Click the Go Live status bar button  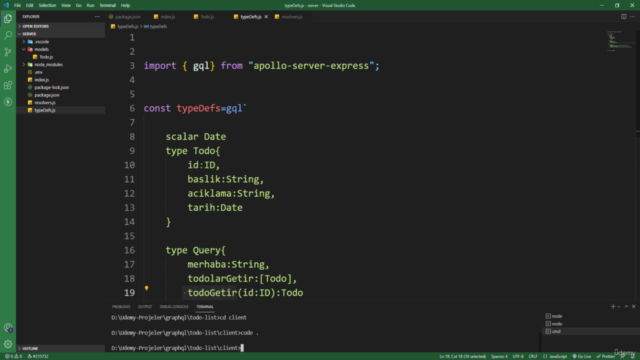[x=582, y=356]
